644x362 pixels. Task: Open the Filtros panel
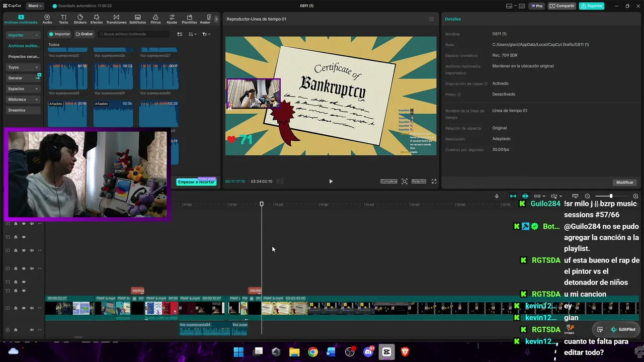tap(155, 19)
